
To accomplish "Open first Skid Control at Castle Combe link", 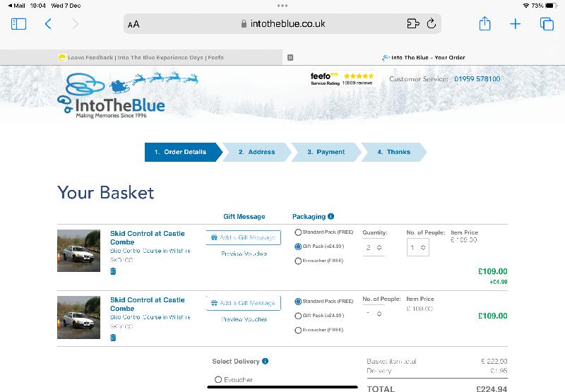I will tap(148, 238).
